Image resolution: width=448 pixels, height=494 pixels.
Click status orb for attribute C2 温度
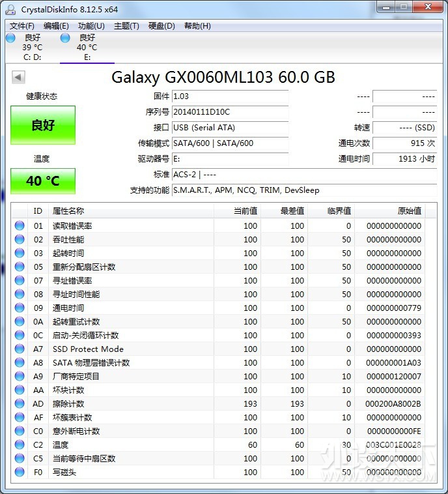point(20,444)
